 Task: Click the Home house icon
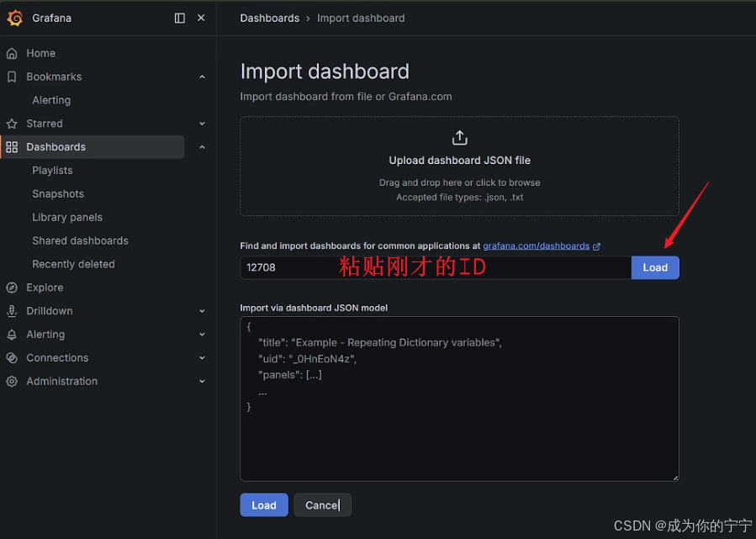pos(12,53)
